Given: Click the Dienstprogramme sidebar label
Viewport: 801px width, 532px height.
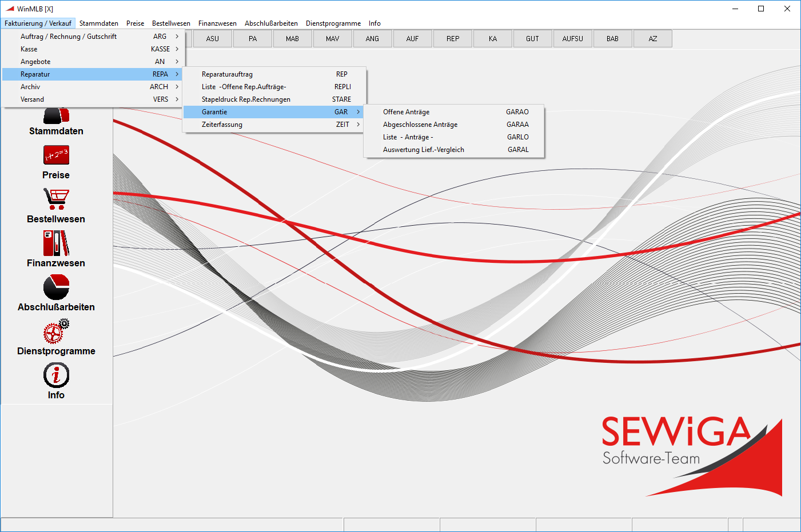Looking at the screenshot, I should (x=56, y=351).
